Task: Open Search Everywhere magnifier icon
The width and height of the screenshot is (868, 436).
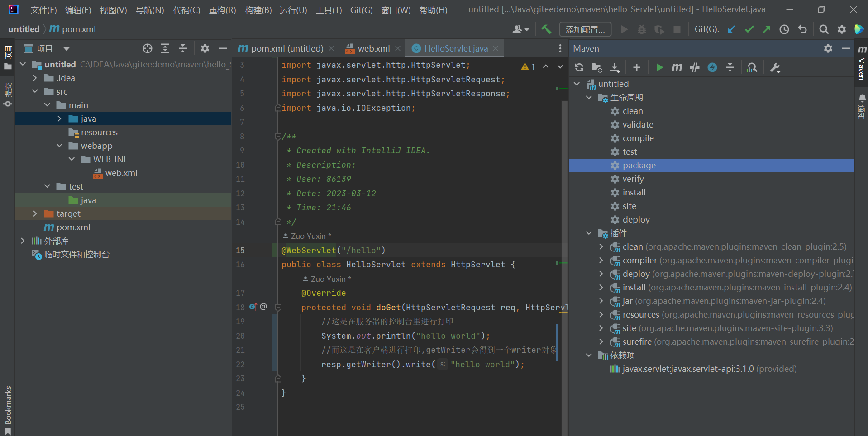Action: [x=824, y=29]
